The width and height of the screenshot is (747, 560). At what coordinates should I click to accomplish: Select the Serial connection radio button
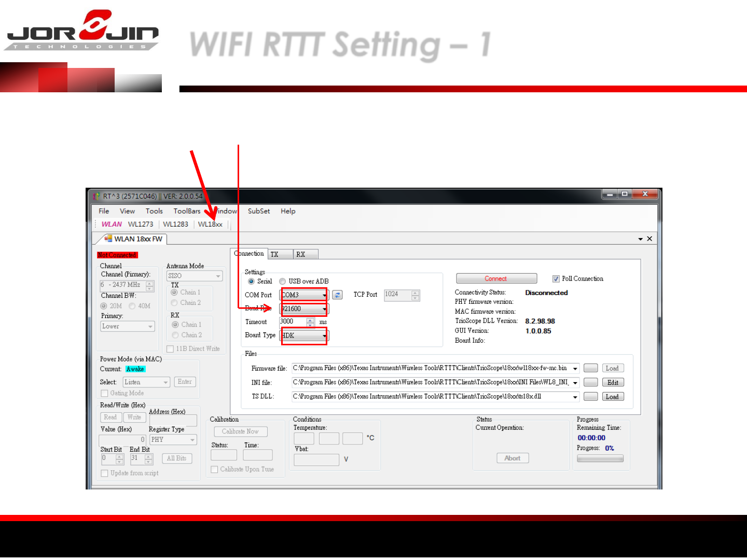(251, 281)
